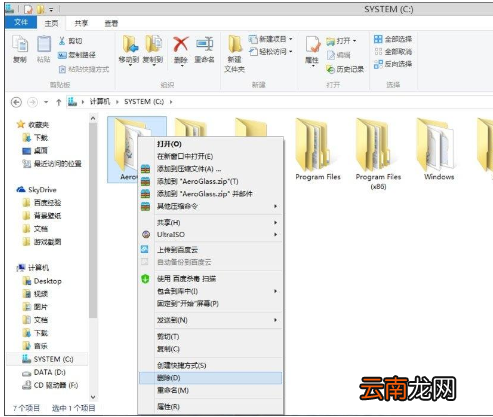The width and height of the screenshot is (493, 417).
Task: Expand 其他压缩命令 submenu
Action: tap(275, 206)
